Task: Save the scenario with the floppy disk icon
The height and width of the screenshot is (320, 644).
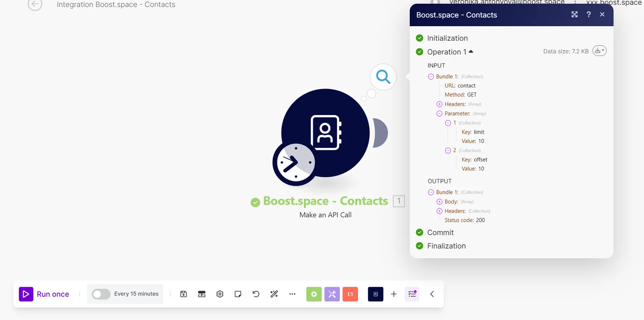Action: pyautogui.click(x=184, y=294)
